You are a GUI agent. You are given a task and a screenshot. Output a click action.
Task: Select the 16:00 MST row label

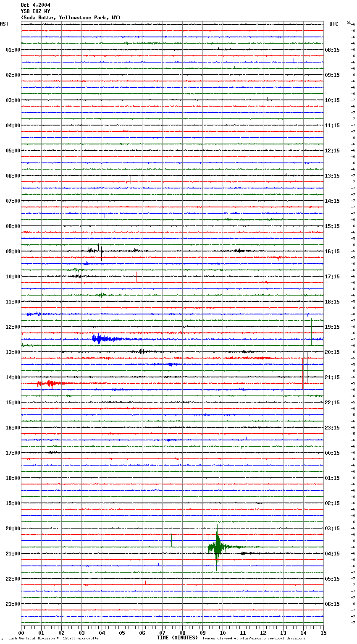pos(13,428)
